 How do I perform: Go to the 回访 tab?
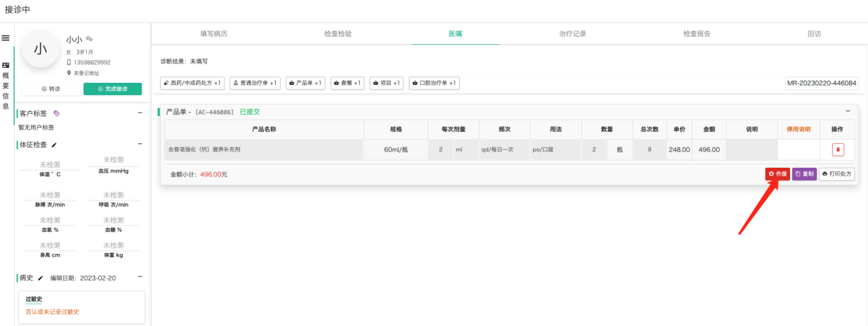click(x=814, y=33)
